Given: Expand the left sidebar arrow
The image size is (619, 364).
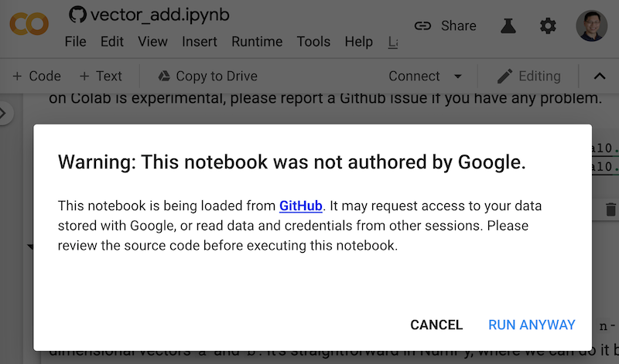Looking at the screenshot, I should [x=4, y=113].
